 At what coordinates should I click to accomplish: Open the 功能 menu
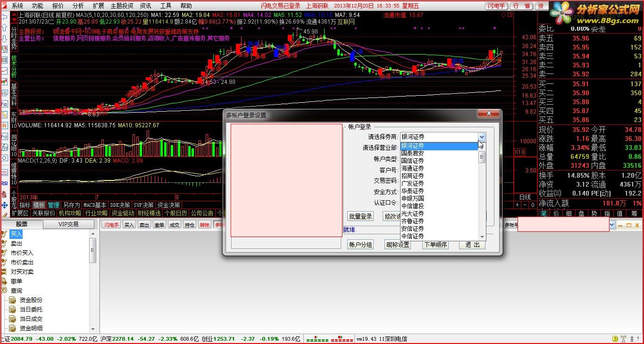pos(37,6)
